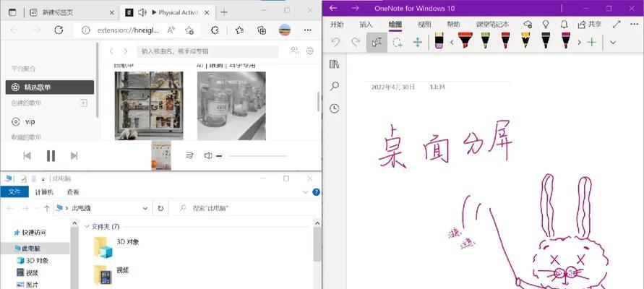The height and width of the screenshot is (289, 644).
Task: Select the green pen in OneNote
Action: pos(486,40)
